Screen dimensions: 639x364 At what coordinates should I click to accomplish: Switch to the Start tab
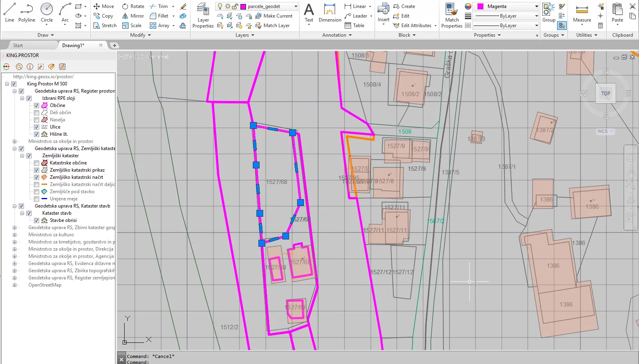pyautogui.click(x=18, y=45)
